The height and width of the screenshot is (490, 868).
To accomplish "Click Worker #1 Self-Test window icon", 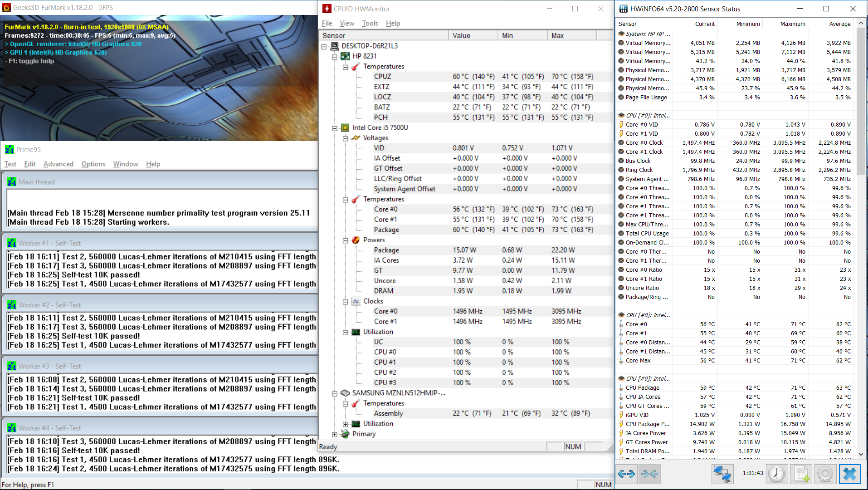I will coord(12,243).
